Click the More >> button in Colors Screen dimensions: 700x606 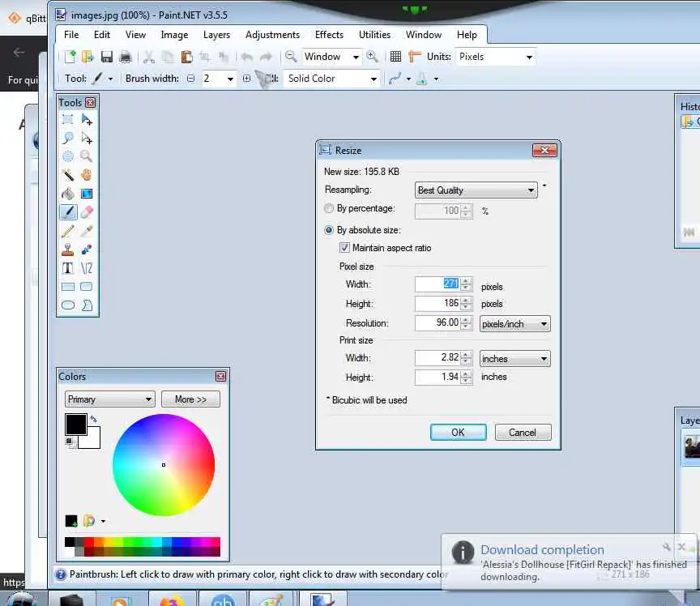tap(190, 399)
